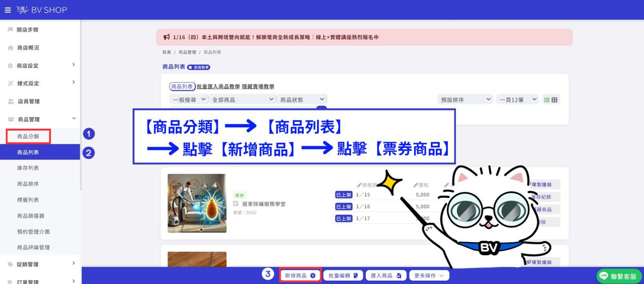Switch to list view layout icon
The height and width of the screenshot is (284, 644).
547,100
